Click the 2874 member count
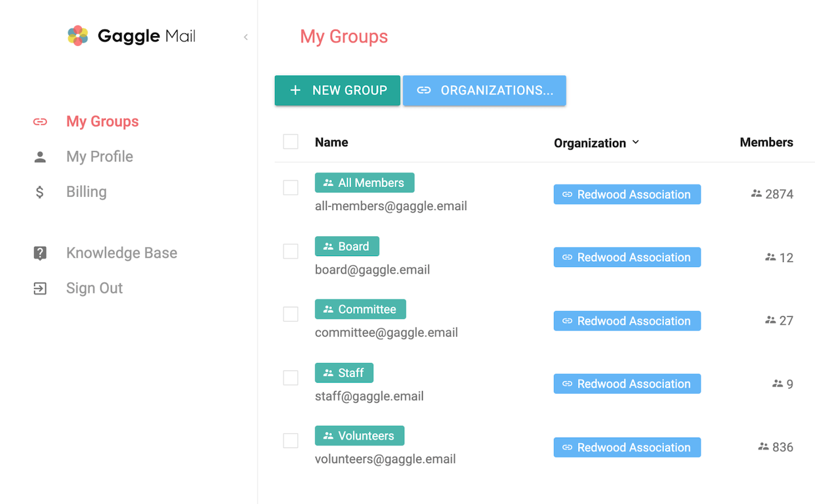The width and height of the screenshot is (815, 504). coord(780,194)
